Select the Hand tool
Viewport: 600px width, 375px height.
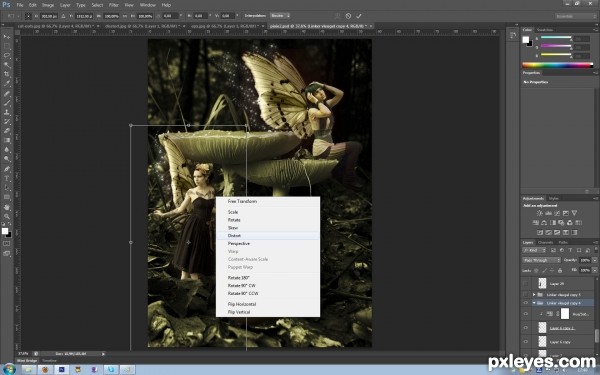(7, 207)
